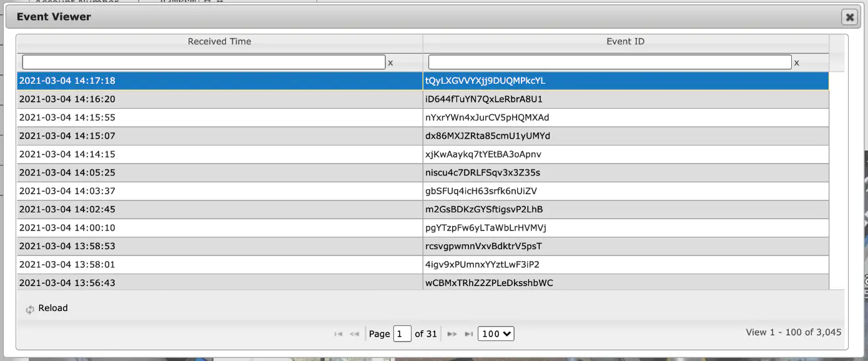This screenshot has height=361, width=868.
Task: Click event ID pgYTzpFw6yLTaWbLrHVMVj
Action: [486, 228]
